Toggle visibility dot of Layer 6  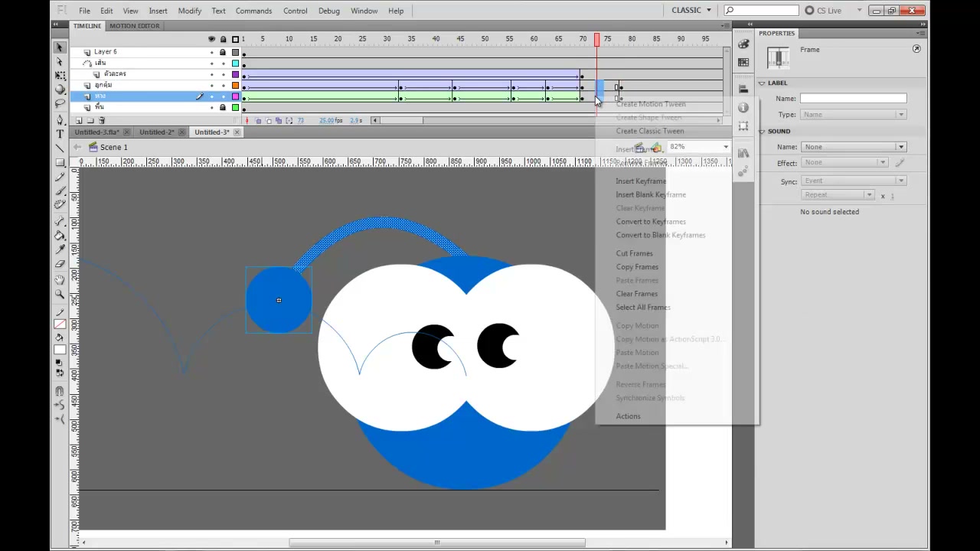212,52
